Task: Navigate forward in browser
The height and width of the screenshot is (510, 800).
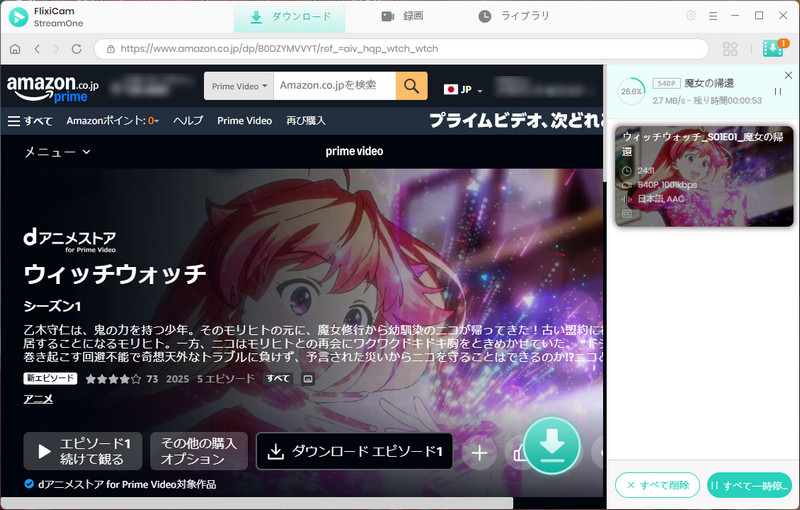Action: pyautogui.click(x=57, y=49)
